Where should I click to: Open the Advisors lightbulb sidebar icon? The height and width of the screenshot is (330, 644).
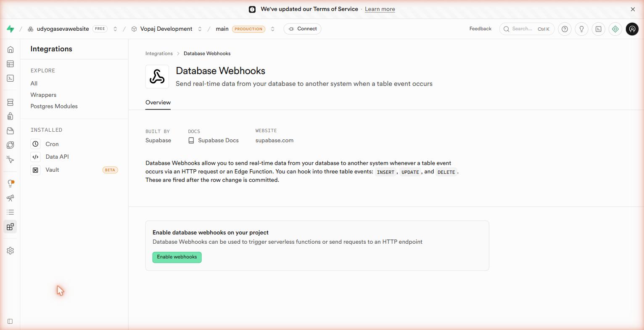[11, 184]
